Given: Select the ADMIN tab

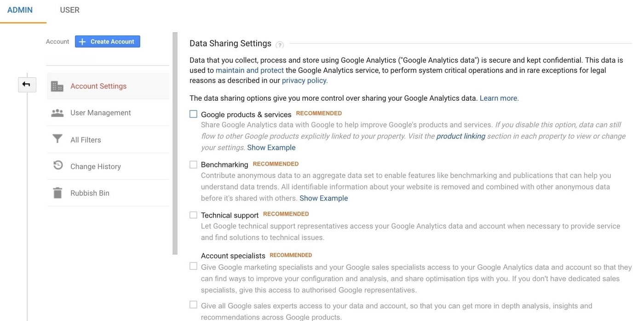Looking at the screenshot, I should tap(20, 10).
